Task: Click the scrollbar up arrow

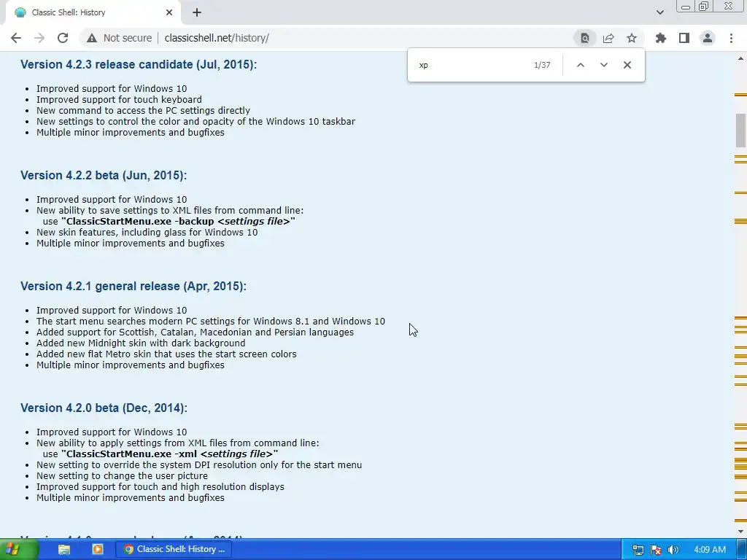Action: (x=740, y=58)
